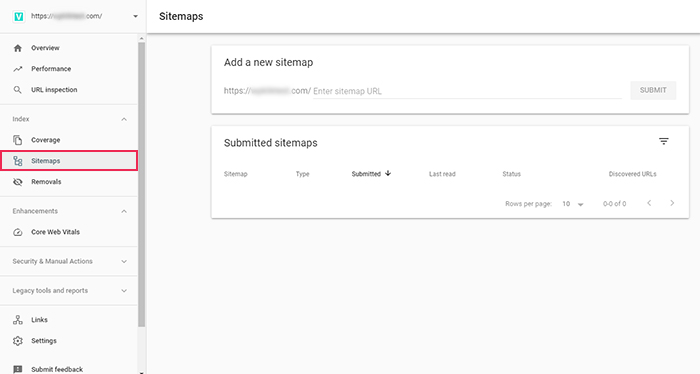Click the Settings gear icon

(x=17, y=341)
